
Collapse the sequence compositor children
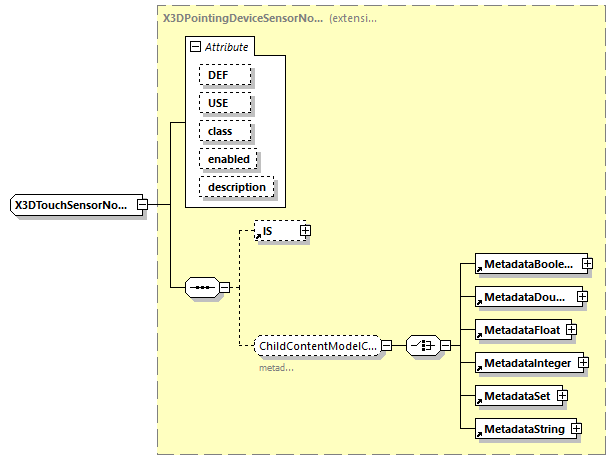pyautogui.click(x=225, y=288)
